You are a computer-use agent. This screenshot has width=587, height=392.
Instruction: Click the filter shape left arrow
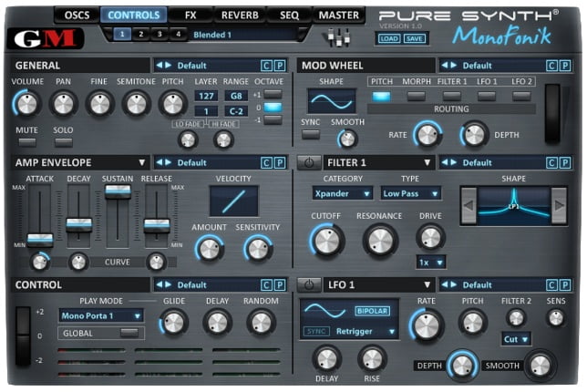tap(469, 205)
